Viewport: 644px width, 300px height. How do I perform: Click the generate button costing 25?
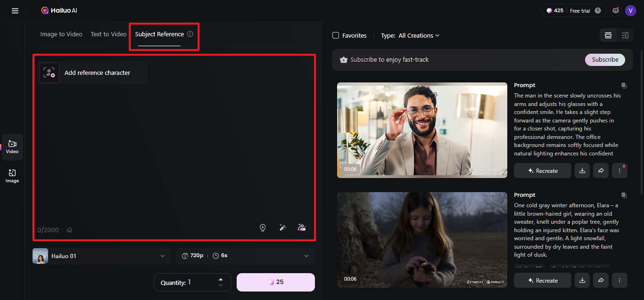click(x=276, y=282)
